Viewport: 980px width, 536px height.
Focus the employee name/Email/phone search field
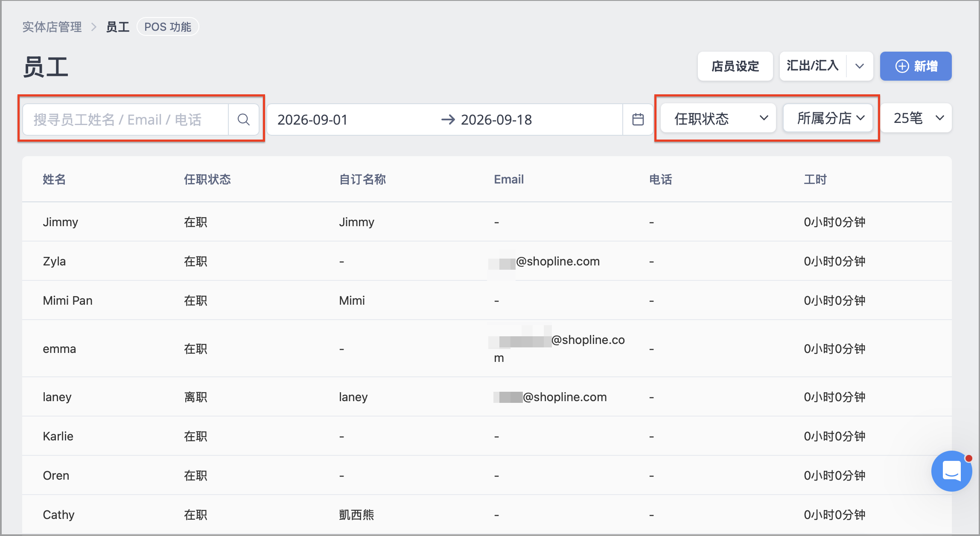tap(125, 119)
